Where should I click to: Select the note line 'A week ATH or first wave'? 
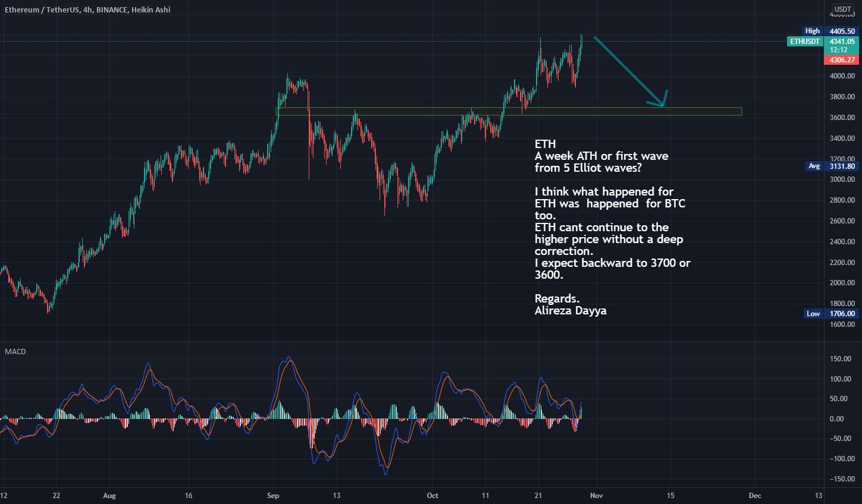click(x=601, y=156)
